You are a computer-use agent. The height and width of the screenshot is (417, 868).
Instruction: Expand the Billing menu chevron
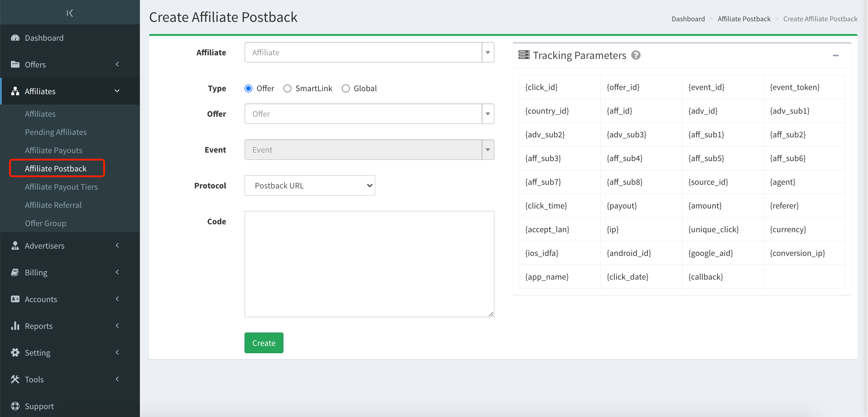tap(117, 272)
